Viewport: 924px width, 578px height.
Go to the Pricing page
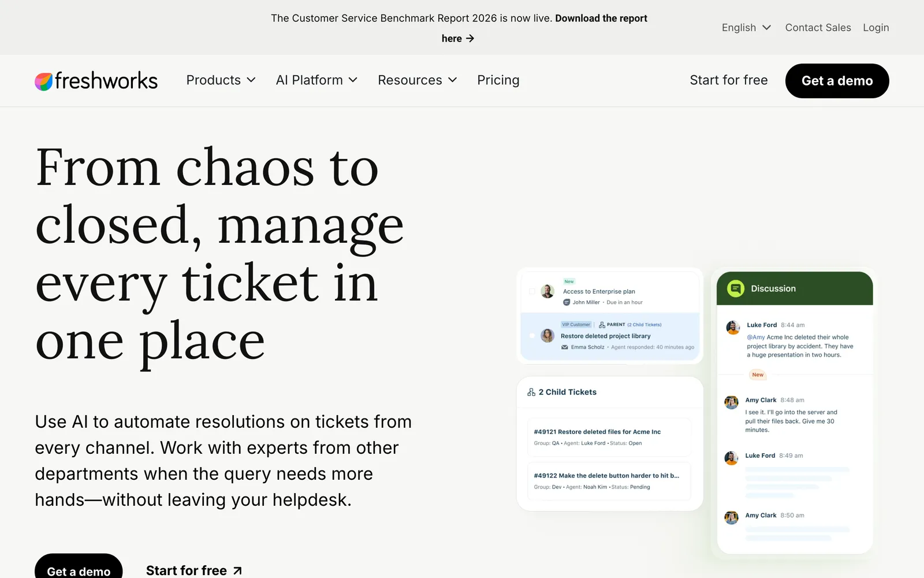498,80
